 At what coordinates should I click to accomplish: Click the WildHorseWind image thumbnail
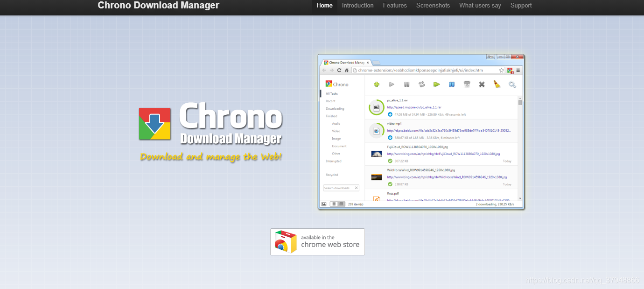[x=377, y=177]
